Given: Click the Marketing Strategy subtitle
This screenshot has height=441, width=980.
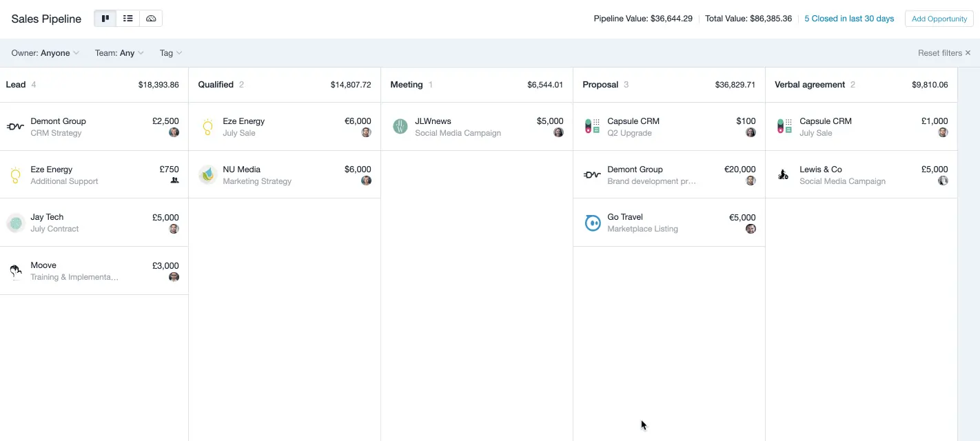Looking at the screenshot, I should [257, 181].
